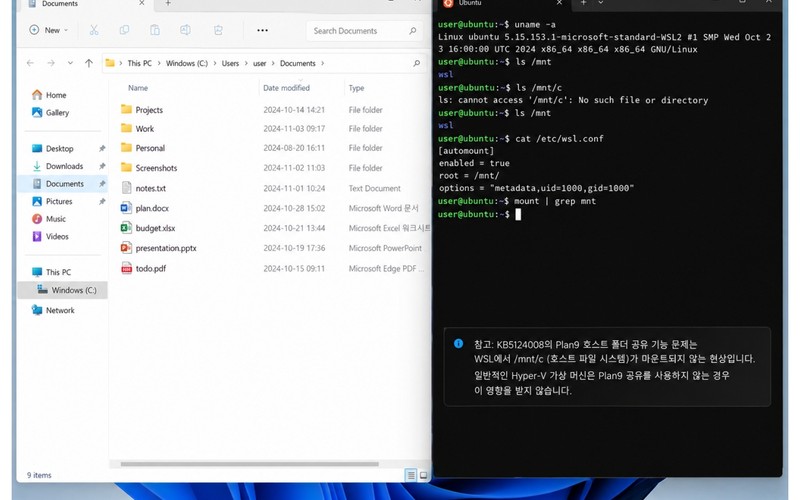Open Downloads in the navigation pane

click(57, 166)
